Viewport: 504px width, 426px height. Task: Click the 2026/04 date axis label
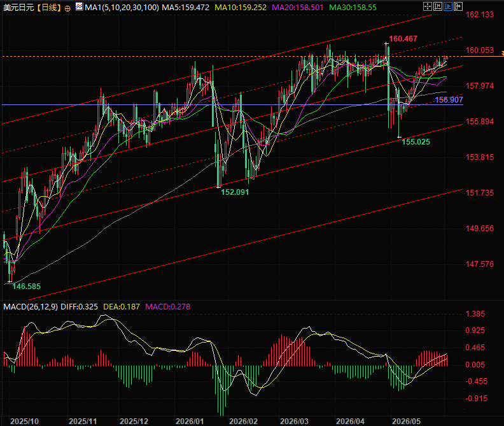[x=351, y=421]
